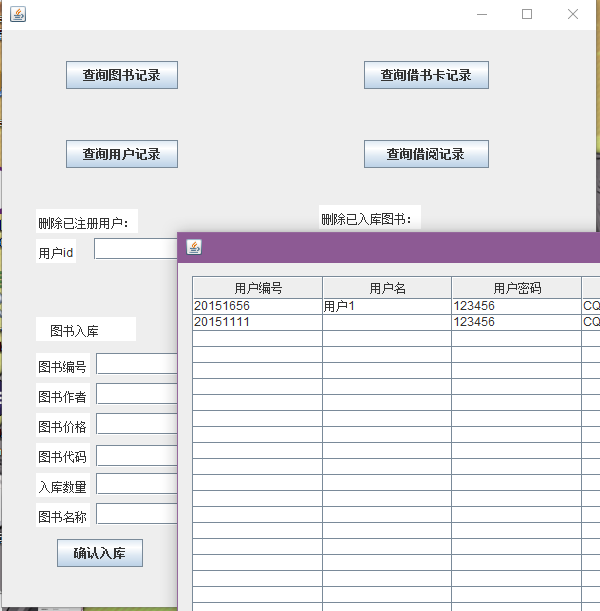Select password cell 123456 in row 20151656
The height and width of the screenshot is (611, 600).
pyautogui.click(x=517, y=306)
